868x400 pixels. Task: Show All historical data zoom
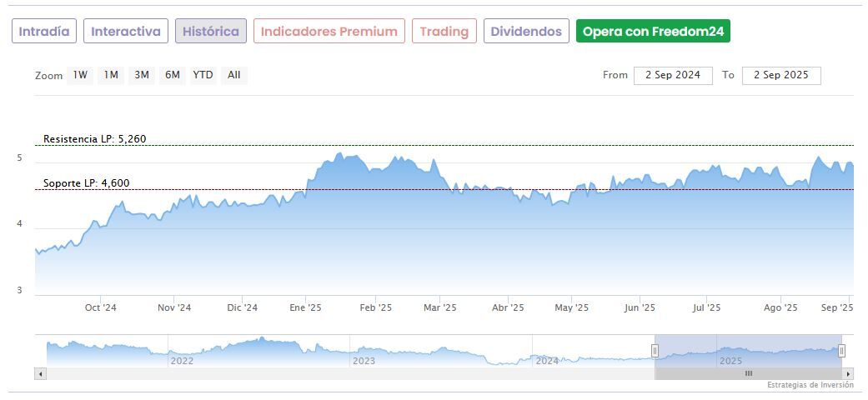[x=234, y=75]
